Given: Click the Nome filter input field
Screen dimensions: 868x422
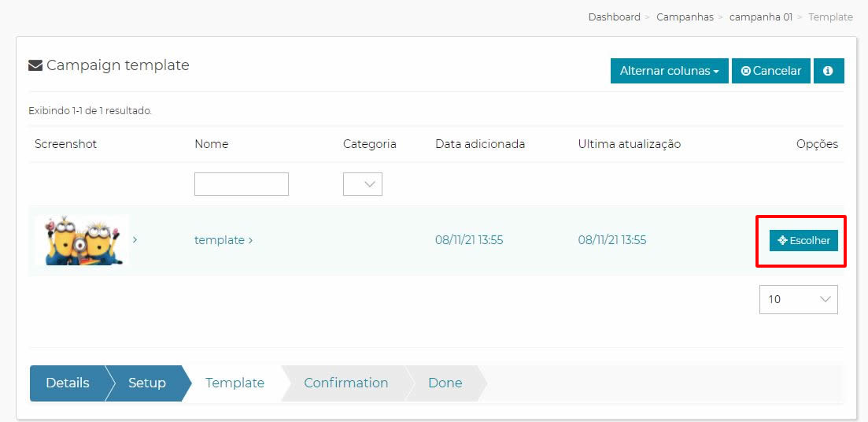Looking at the screenshot, I should (x=242, y=184).
